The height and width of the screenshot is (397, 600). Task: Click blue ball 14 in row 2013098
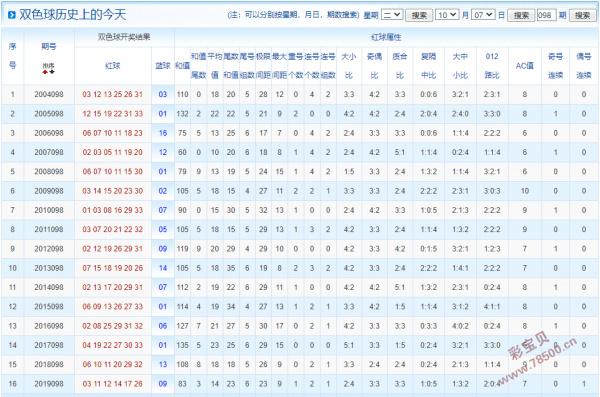[163, 268]
